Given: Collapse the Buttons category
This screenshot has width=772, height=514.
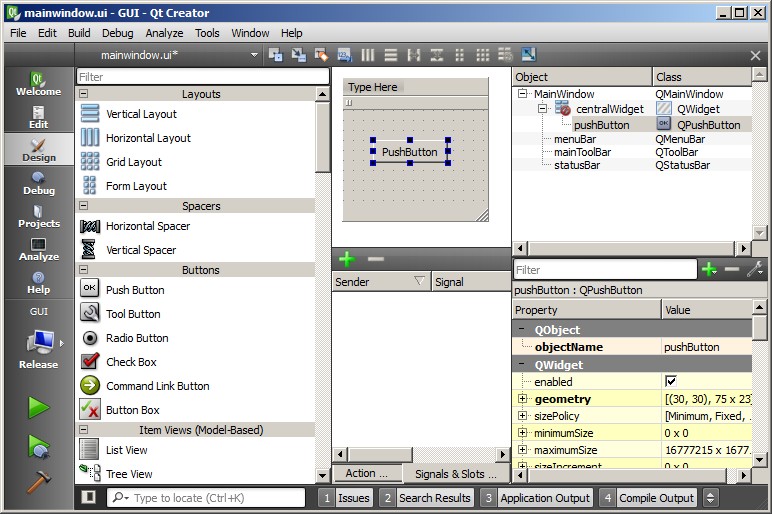Looking at the screenshot, I should point(84,269).
